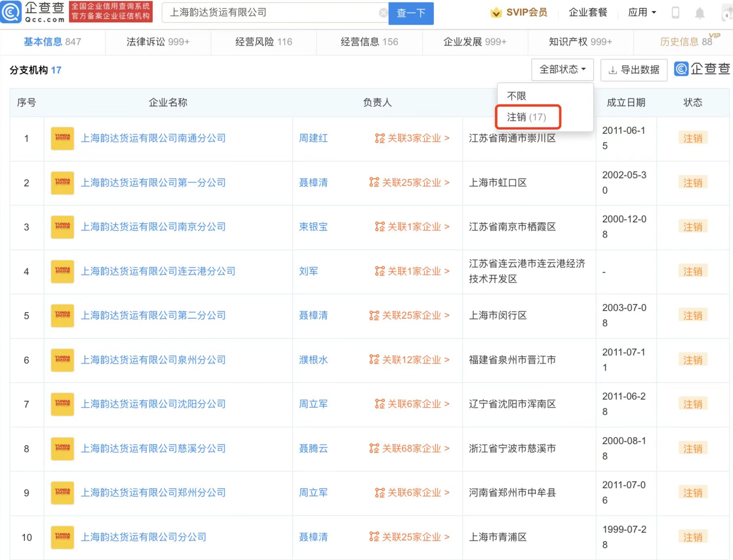This screenshot has height=560, width=733.
Task: Click Yunda logo in row 10
Action: (x=62, y=537)
